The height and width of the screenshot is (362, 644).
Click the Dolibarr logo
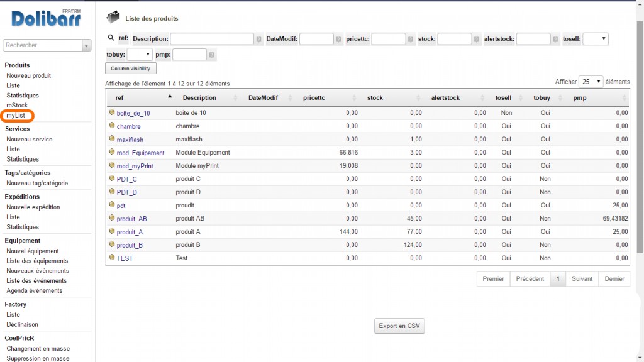point(47,18)
